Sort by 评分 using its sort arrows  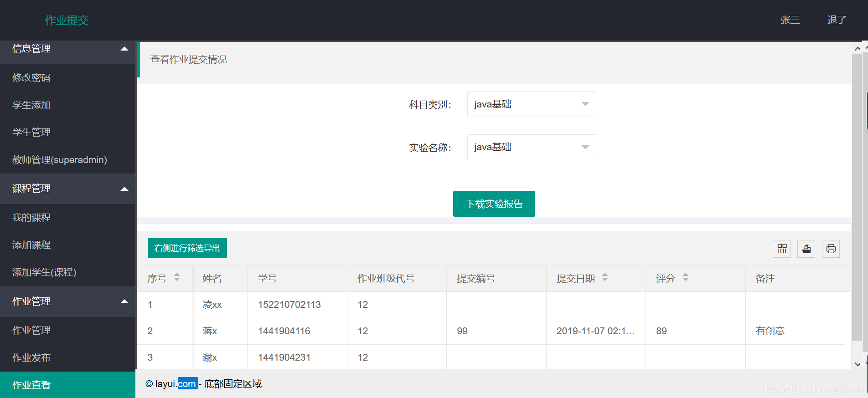(686, 277)
